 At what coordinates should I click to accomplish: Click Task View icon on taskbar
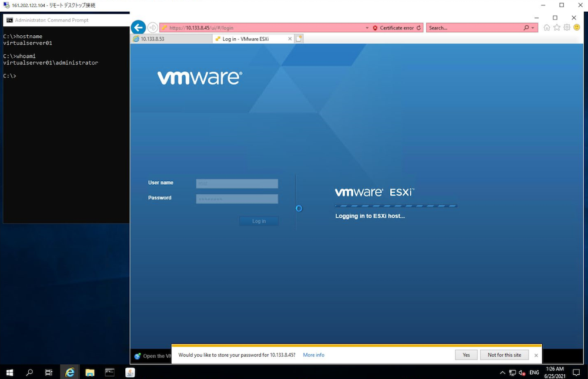click(49, 373)
